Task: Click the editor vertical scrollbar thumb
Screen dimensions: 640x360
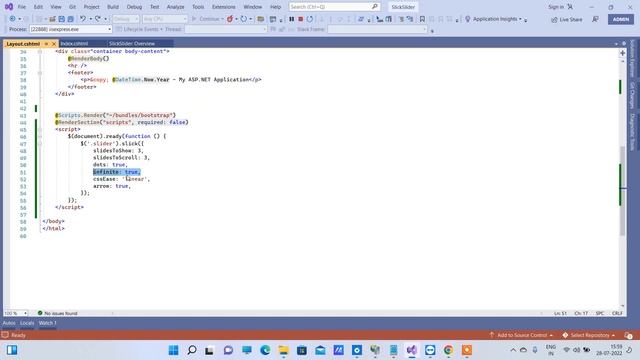Action: (622, 191)
